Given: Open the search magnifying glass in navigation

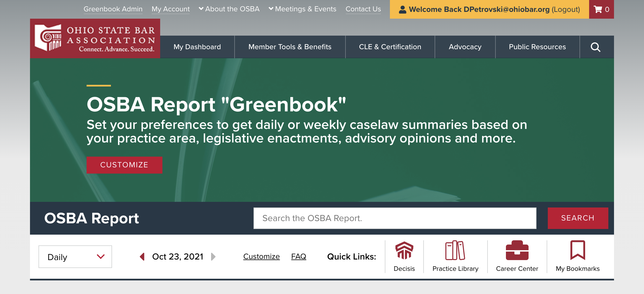Looking at the screenshot, I should click(x=596, y=47).
